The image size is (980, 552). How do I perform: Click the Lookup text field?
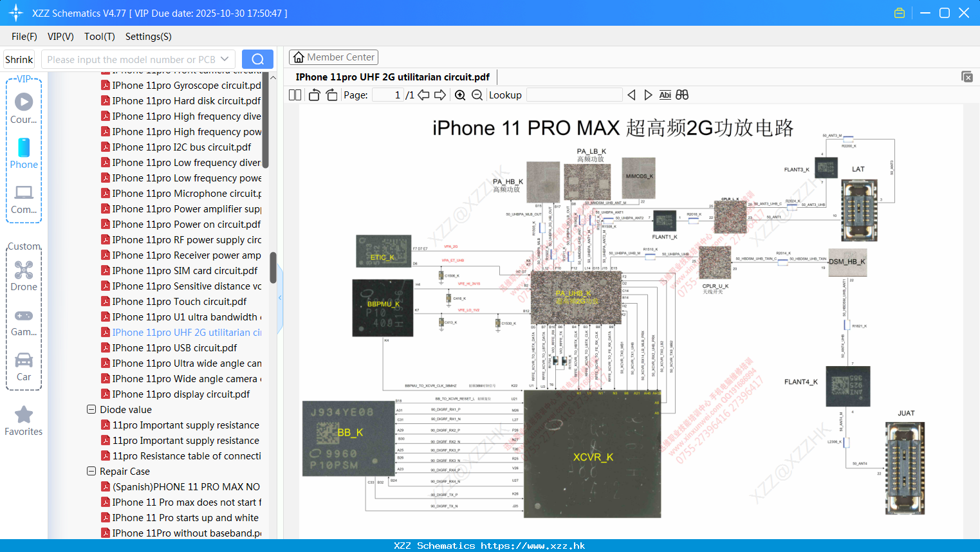pos(574,95)
